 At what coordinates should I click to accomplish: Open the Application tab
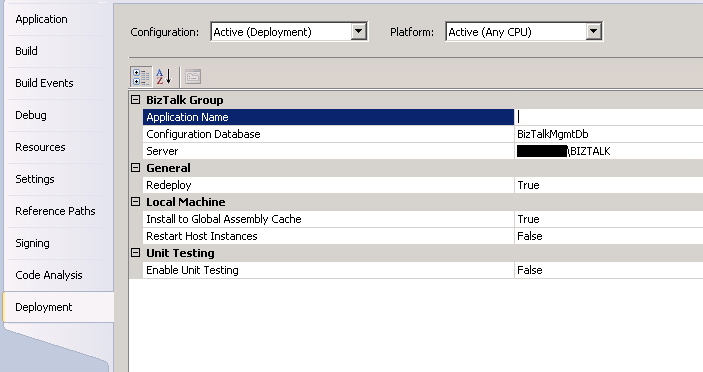point(41,19)
